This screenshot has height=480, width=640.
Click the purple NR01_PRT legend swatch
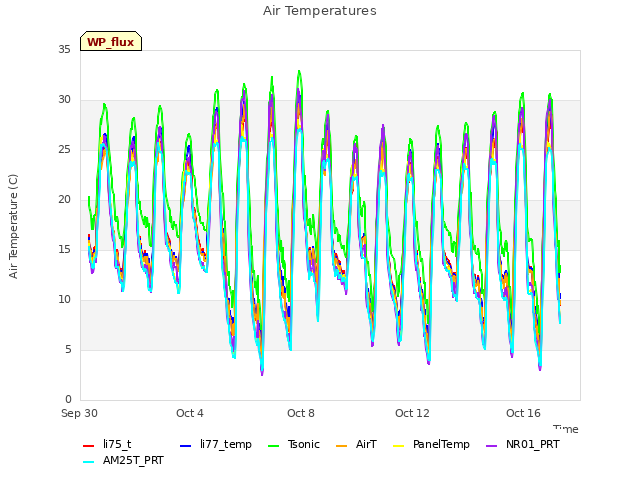click(x=491, y=446)
